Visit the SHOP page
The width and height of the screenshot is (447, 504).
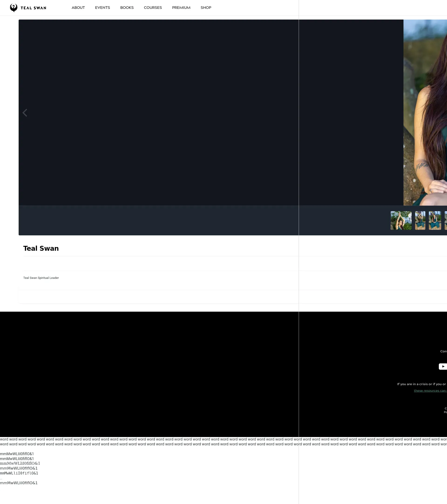point(206,8)
